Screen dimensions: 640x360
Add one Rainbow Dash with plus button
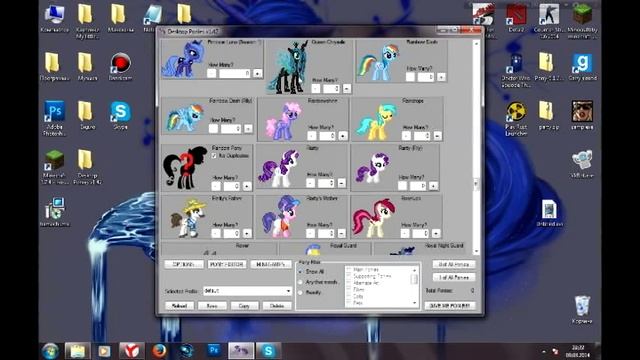(x=441, y=77)
